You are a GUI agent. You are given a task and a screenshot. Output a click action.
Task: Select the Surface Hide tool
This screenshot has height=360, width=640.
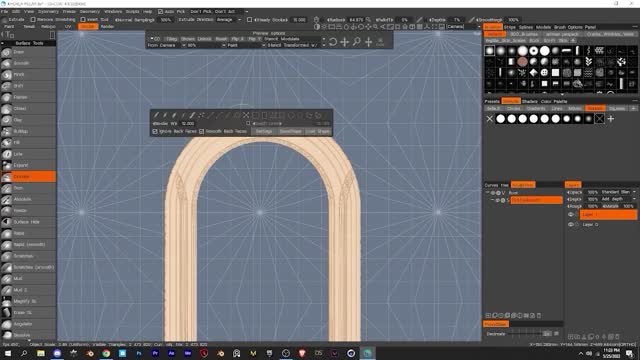click(x=28, y=222)
